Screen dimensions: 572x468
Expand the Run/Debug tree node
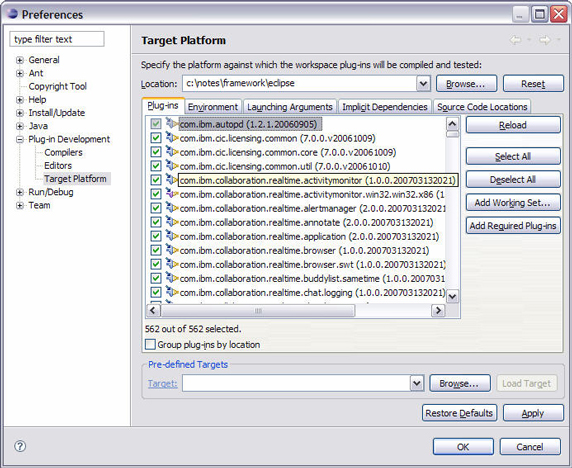tap(20, 192)
